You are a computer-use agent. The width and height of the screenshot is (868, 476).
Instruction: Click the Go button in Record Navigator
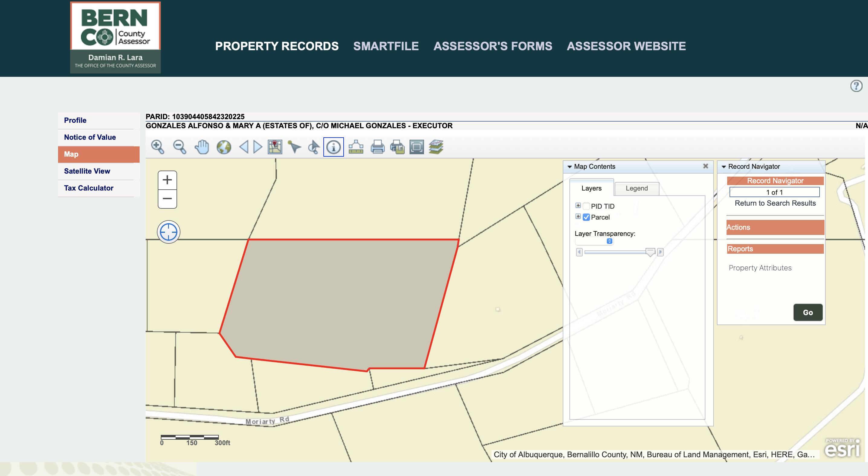click(808, 312)
